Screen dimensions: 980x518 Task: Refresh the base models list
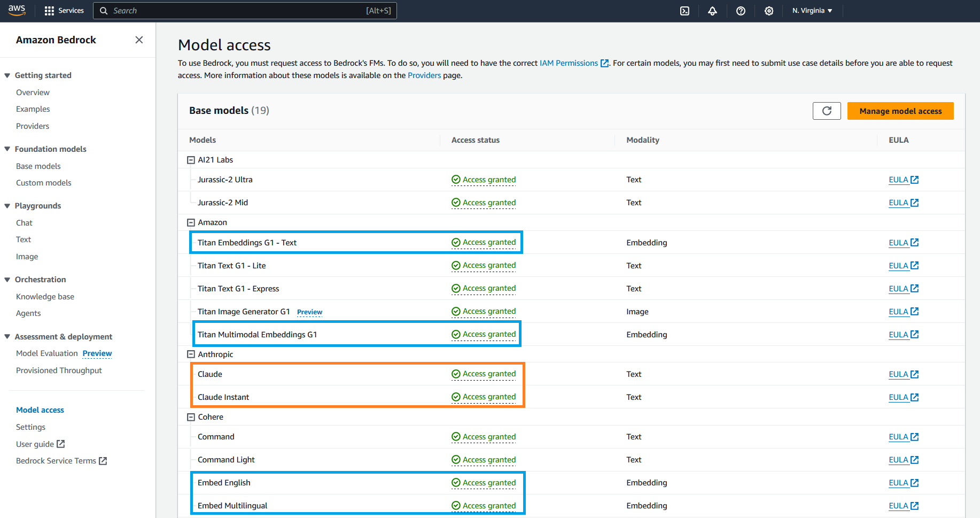[x=827, y=111]
